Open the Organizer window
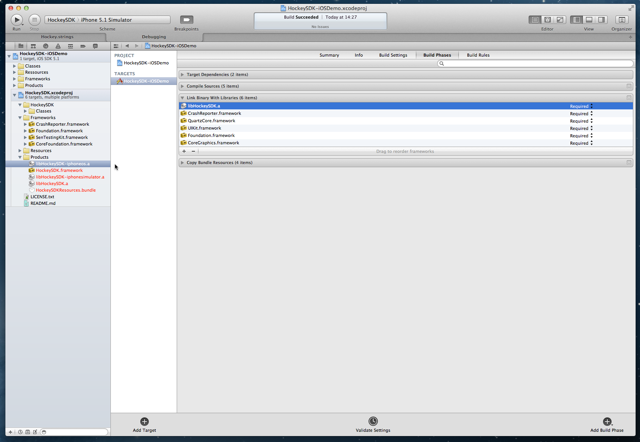Image resolution: width=640 pixels, height=442 pixels. pyautogui.click(x=622, y=20)
